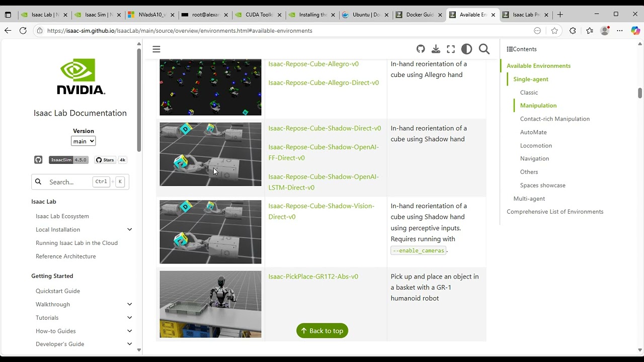Open Isaac-Repose-Cube-Allegro-v0 link
644x362 pixels.
point(313,64)
